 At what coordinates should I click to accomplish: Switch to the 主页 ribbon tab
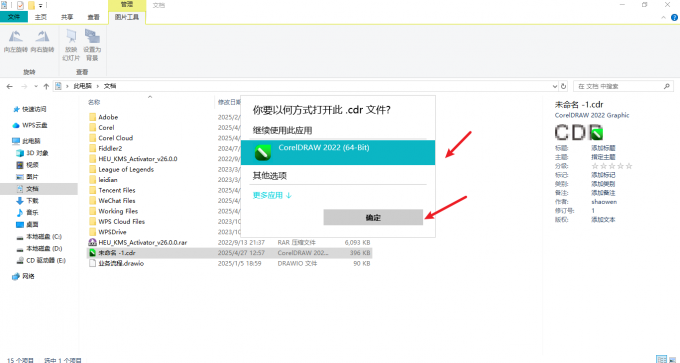tap(41, 17)
